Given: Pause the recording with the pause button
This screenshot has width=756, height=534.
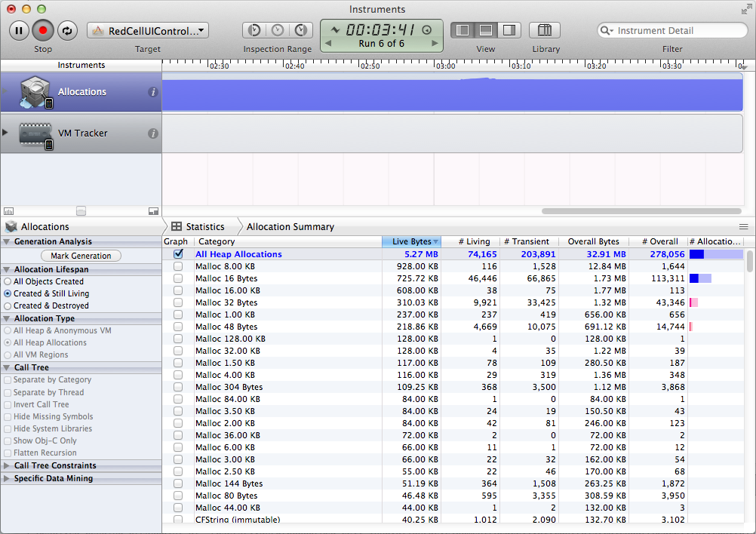Looking at the screenshot, I should pyautogui.click(x=19, y=31).
